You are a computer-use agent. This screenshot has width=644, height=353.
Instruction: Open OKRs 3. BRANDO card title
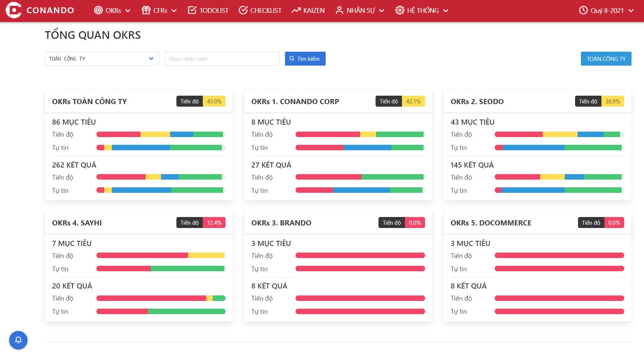tap(281, 223)
